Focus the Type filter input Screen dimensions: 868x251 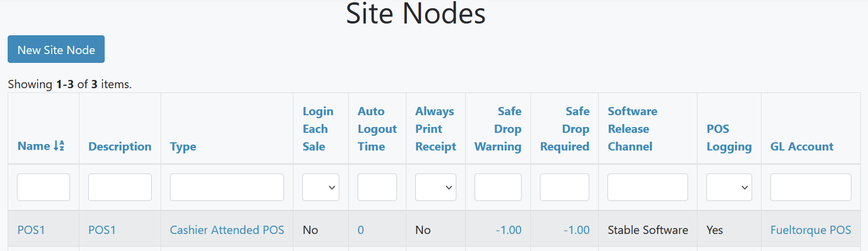click(227, 187)
